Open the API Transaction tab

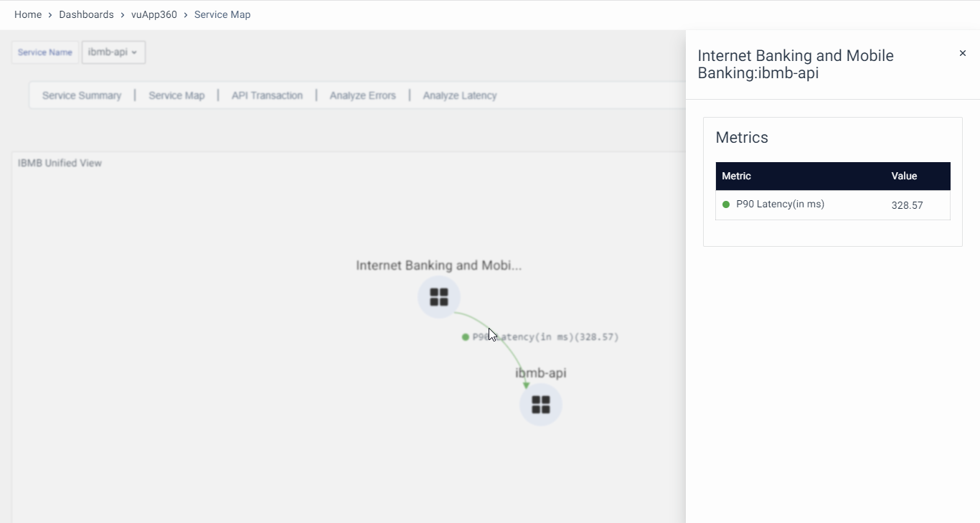pos(267,95)
